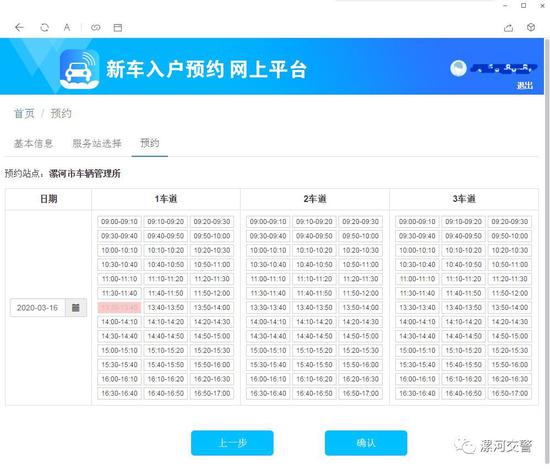Pick lane 1 slot 11:10-11:20
This screenshot has height=470, width=550.
point(166,279)
